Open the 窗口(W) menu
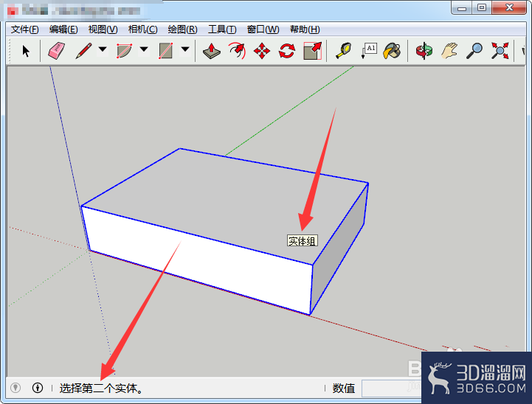Viewport: 532px width, 404px height. pos(263,29)
